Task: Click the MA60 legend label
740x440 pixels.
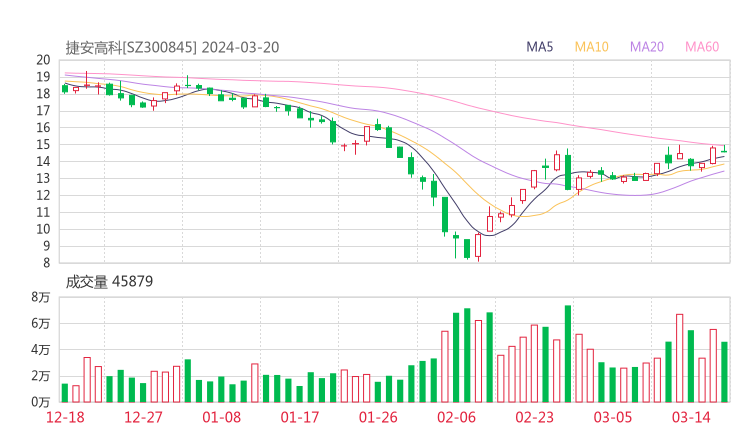Action: (x=702, y=47)
